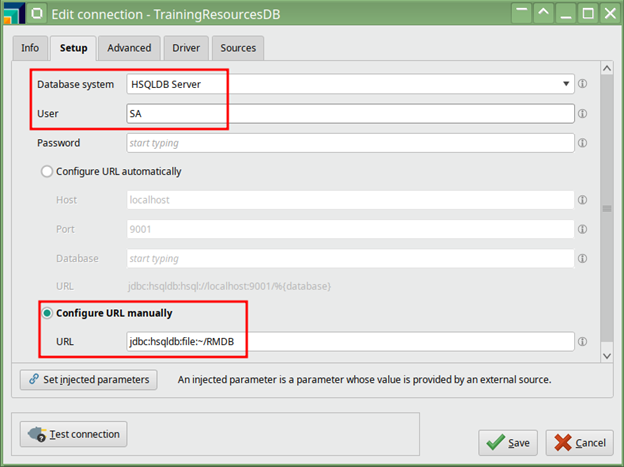Click info icon beside manual URL field
Screen dimensions: 624x467
[x=582, y=342]
